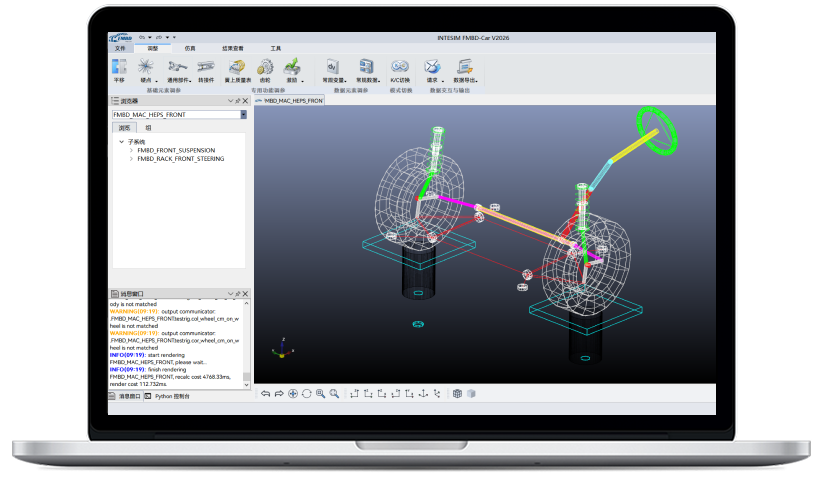Viewport: 823px width, 477px height.
Task: Click the K/C切换 mode switch icon
Action: 400,70
